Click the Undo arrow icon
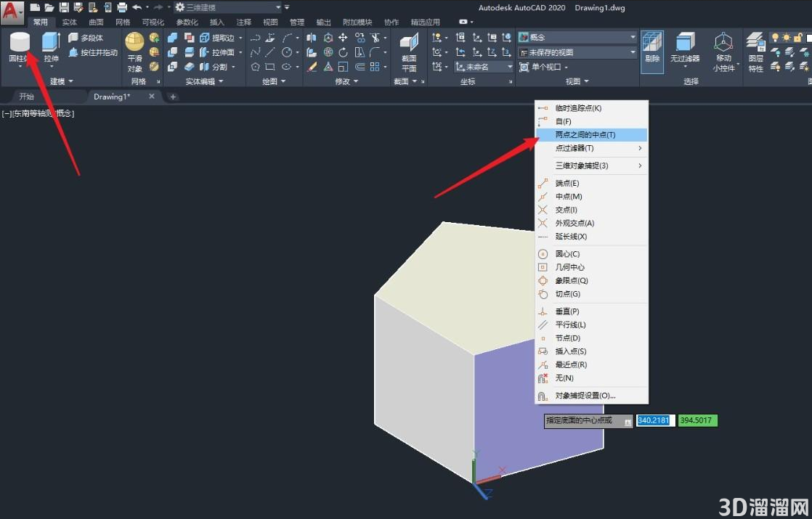This screenshot has width=812, height=519. [x=137, y=7]
